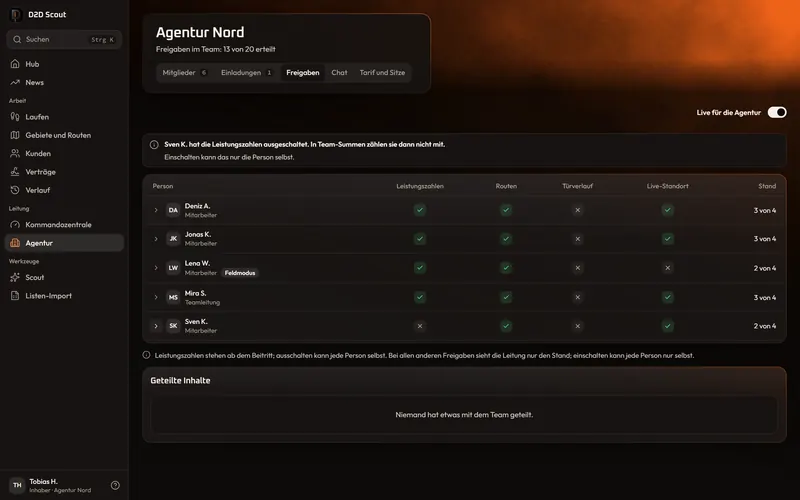Image resolution: width=800 pixels, height=500 pixels.
Task: Click the Live-Standort column header
Action: pyautogui.click(x=667, y=186)
